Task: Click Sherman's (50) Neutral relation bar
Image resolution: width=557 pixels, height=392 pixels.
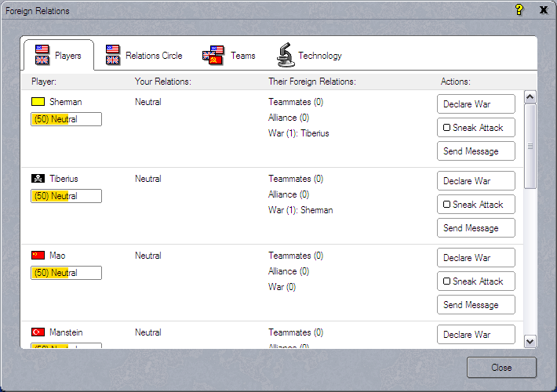Action: (66, 119)
